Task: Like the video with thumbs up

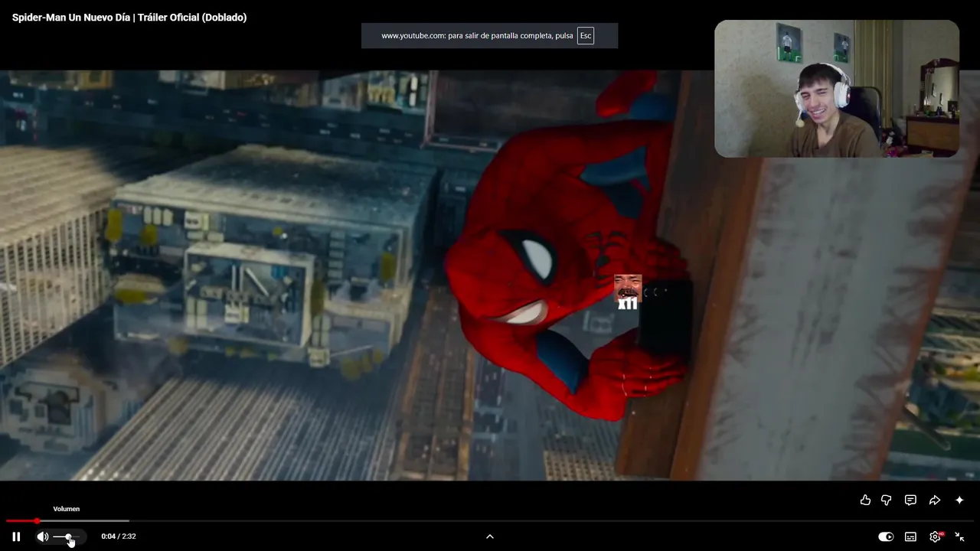Action: pyautogui.click(x=865, y=500)
